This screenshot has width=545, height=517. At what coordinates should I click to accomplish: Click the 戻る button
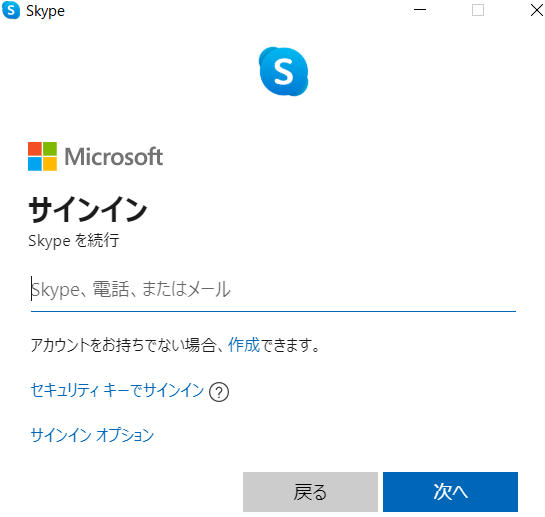tap(310, 492)
